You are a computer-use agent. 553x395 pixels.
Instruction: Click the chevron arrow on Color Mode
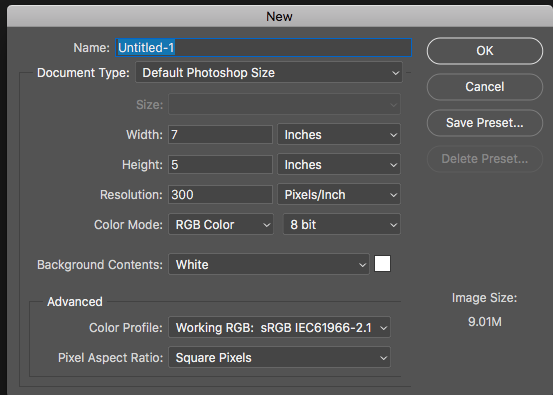267,225
